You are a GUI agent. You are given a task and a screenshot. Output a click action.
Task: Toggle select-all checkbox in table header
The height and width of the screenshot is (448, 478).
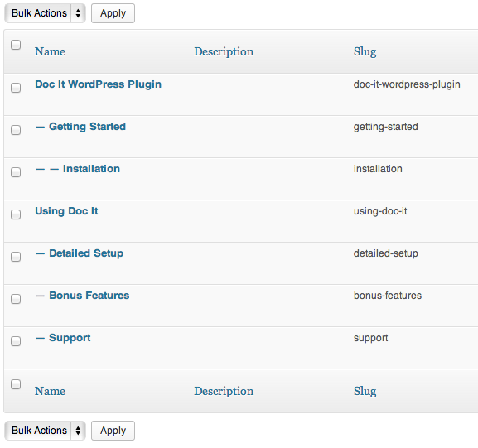click(16, 45)
